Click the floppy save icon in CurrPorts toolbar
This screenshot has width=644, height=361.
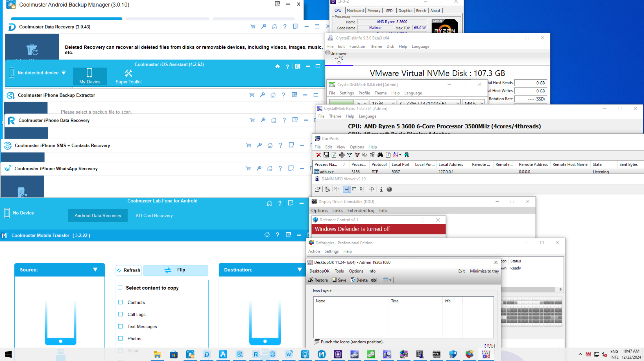point(326,155)
